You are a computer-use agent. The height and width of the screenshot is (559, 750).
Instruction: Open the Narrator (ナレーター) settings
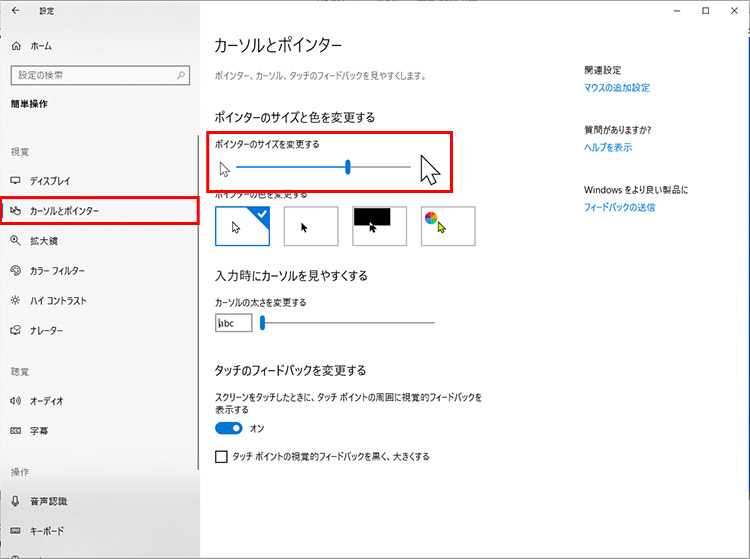point(46,331)
